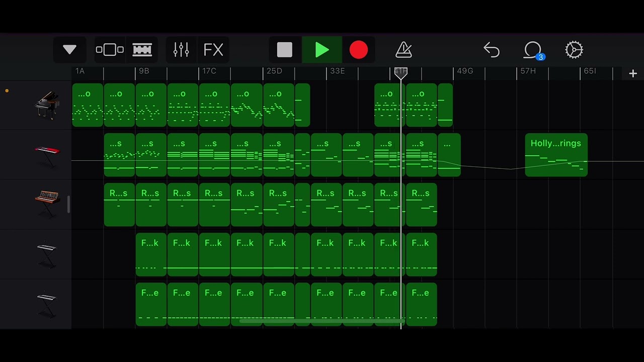This screenshot has width=644, height=362.
Task: Click ruler marker 1A
Action: [x=80, y=71]
